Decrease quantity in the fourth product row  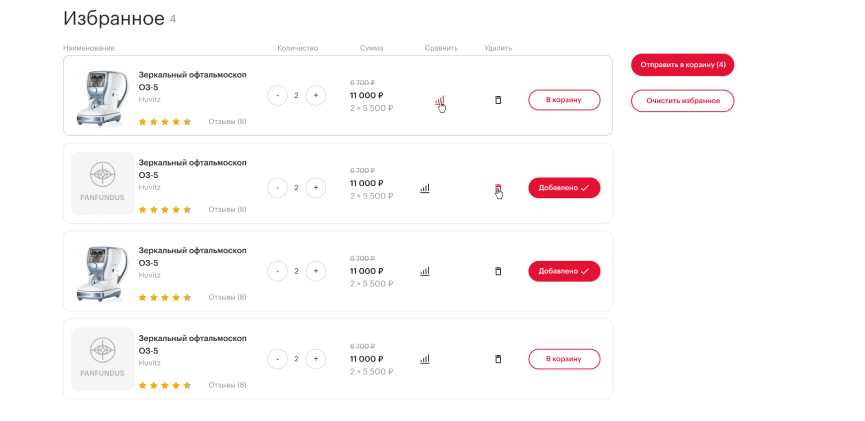(x=277, y=359)
